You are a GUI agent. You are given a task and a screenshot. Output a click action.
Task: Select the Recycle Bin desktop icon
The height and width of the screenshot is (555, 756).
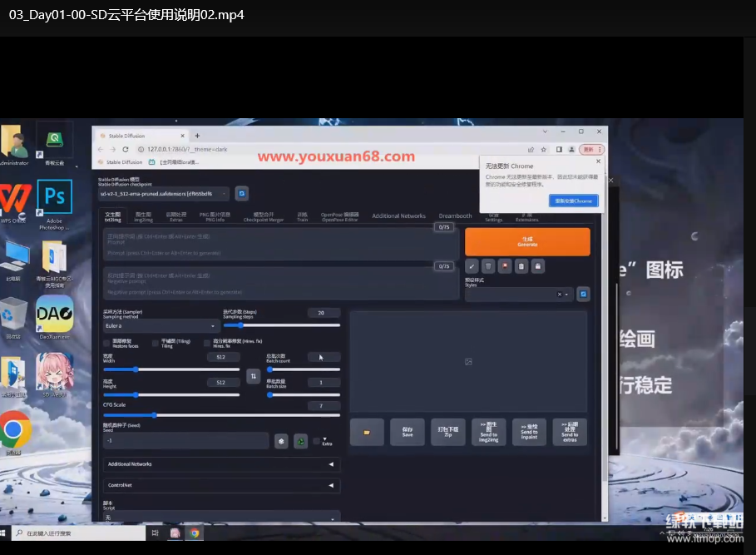[x=13, y=318]
